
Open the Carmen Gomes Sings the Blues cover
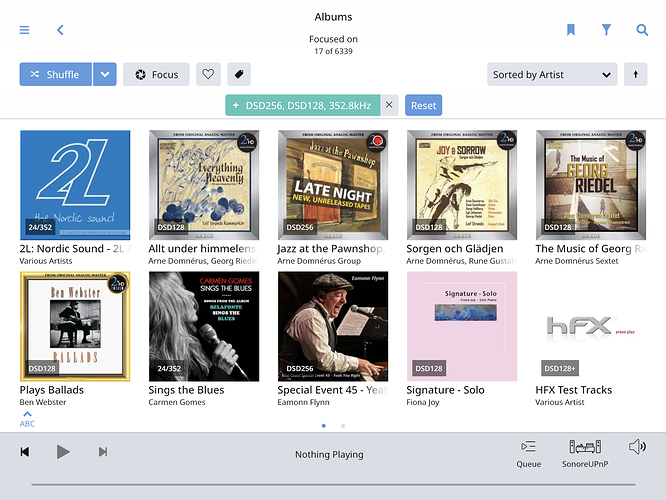(204, 326)
